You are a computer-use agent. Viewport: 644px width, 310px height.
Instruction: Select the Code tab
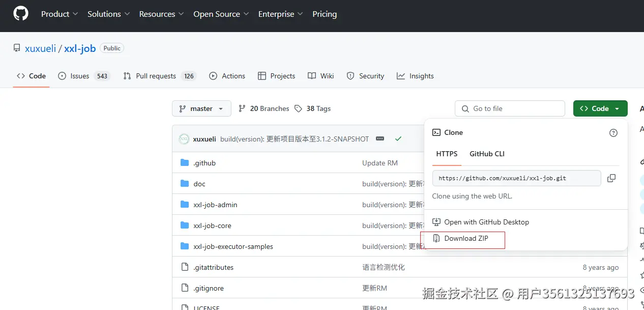tap(31, 76)
